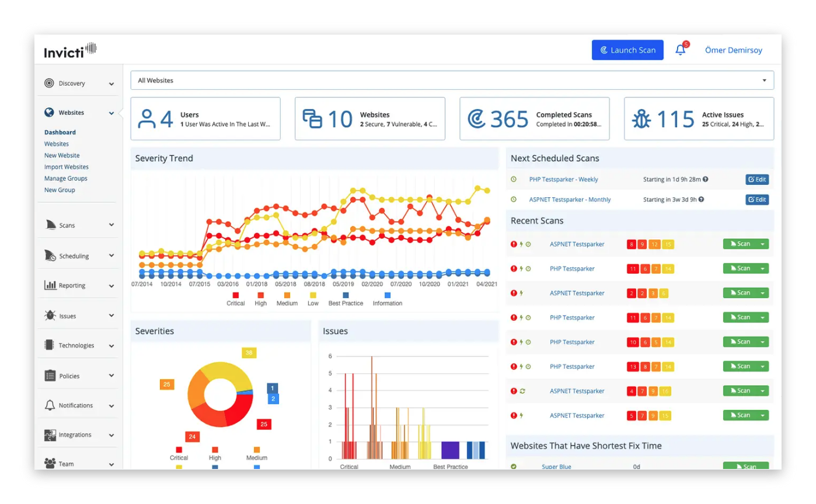
Task: Click the Launch Scan button
Action: (x=627, y=50)
